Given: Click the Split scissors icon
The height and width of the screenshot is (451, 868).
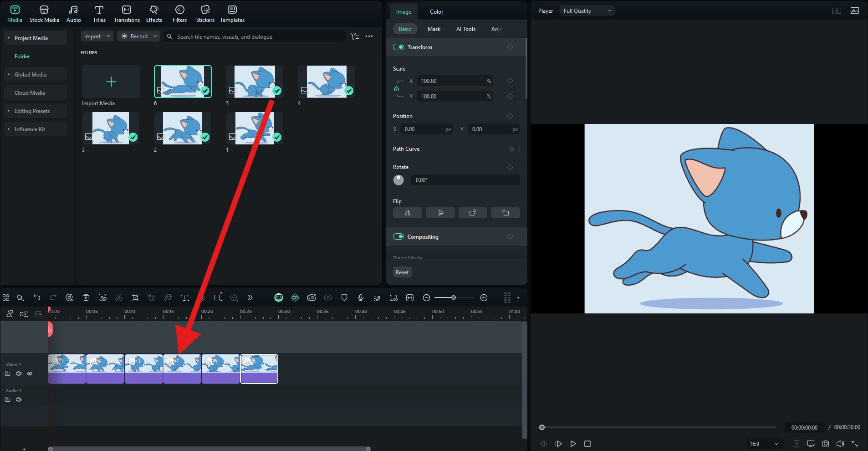Looking at the screenshot, I should tap(119, 297).
